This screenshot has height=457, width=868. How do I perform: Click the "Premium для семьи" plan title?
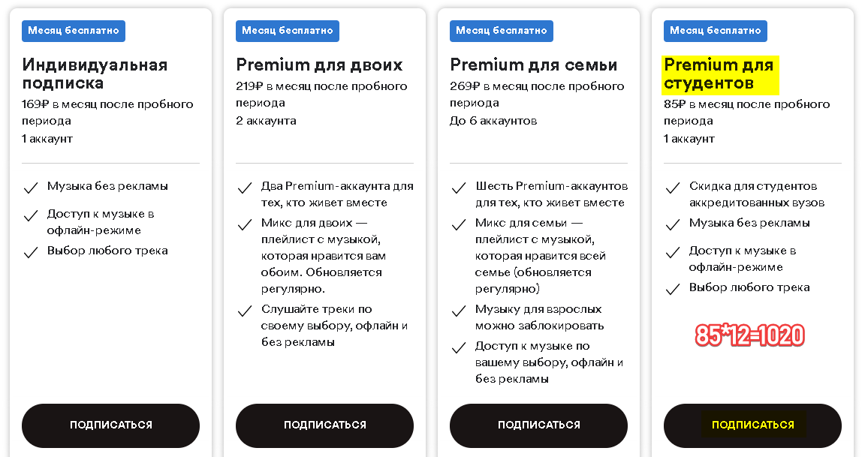(534, 65)
